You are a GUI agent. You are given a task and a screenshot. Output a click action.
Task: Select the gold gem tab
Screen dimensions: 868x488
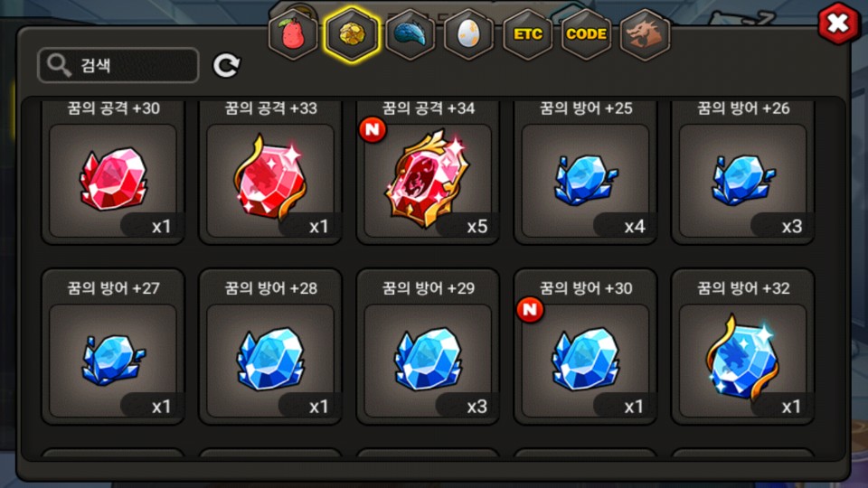(352, 34)
